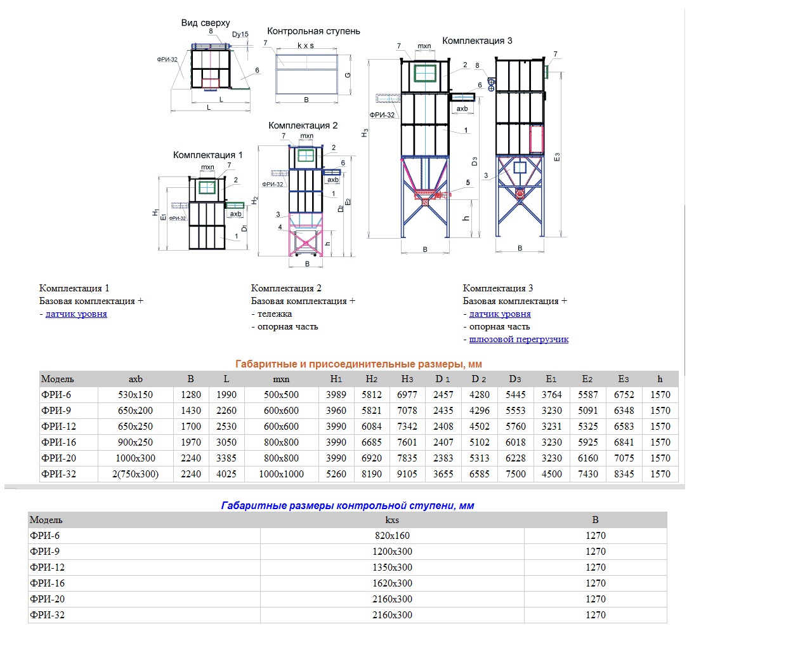This screenshot has height=650, width=812.
Task: Click 'Базовая комплектация +' under Комплектация 1
Action: point(91,302)
